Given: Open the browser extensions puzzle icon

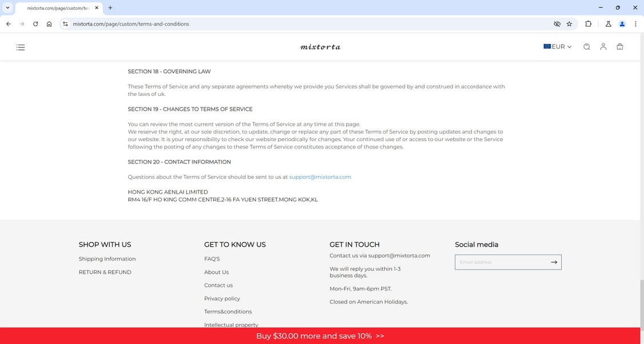Looking at the screenshot, I should [x=588, y=24].
